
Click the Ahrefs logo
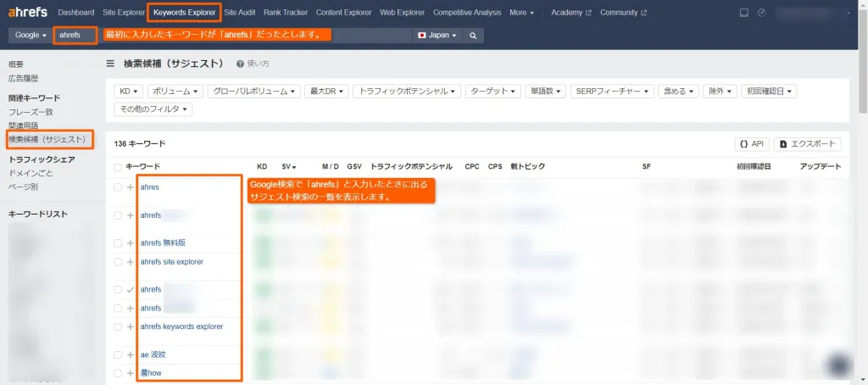(x=28, y=12)
